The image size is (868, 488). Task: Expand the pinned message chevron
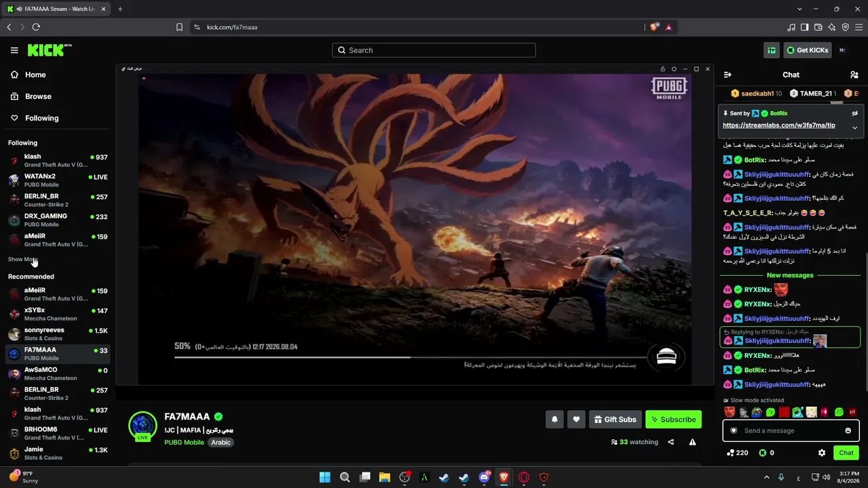855,127
